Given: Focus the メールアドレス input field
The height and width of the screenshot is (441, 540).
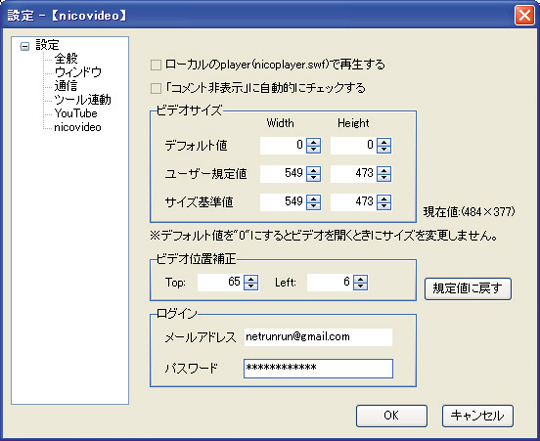Looking at the screenshot, I should click(318, 337).
